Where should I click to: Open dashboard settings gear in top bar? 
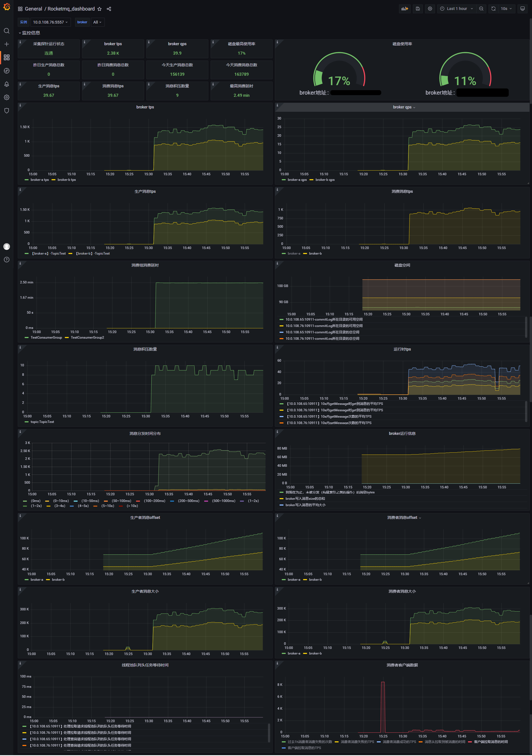430,9
